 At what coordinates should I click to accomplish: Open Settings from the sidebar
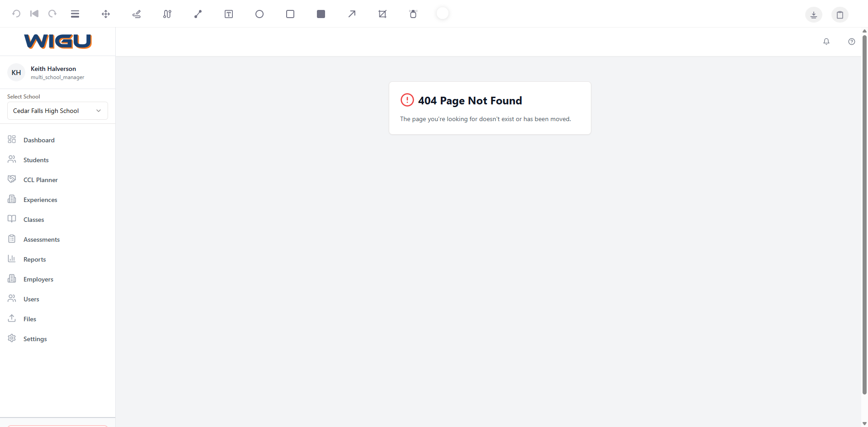click(x=35, y=339)
